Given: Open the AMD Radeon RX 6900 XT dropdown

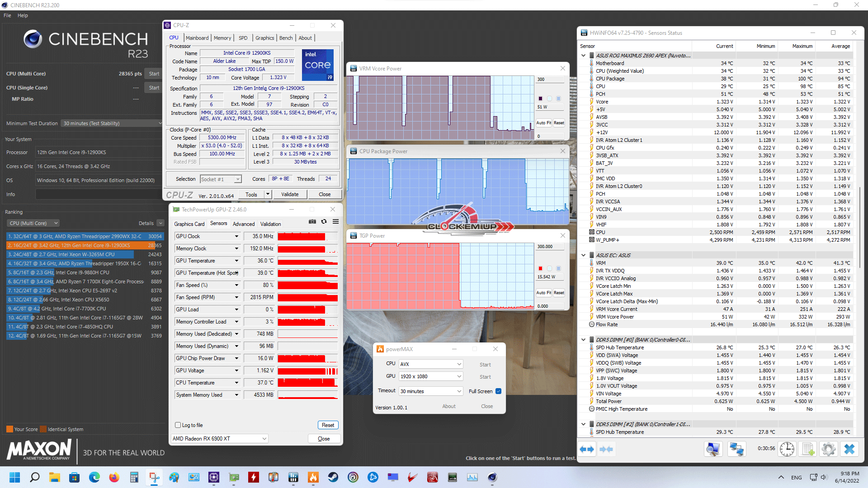Looking at the screenshot, I should (x=219, y=439).
